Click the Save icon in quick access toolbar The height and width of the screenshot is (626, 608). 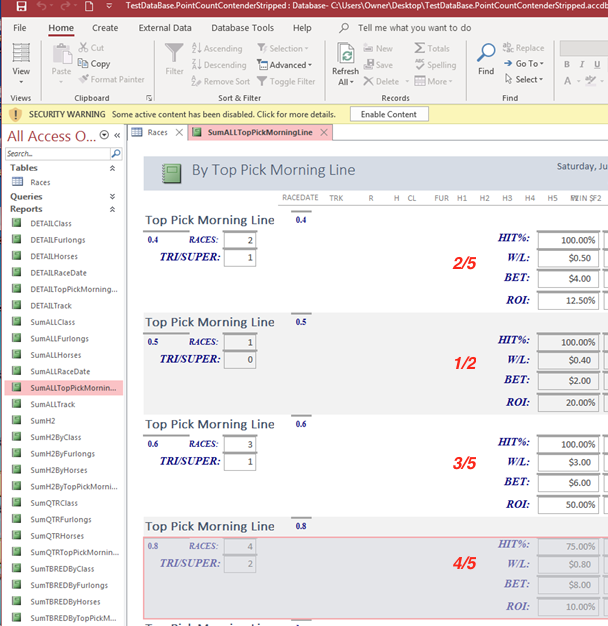coord(21,6)
